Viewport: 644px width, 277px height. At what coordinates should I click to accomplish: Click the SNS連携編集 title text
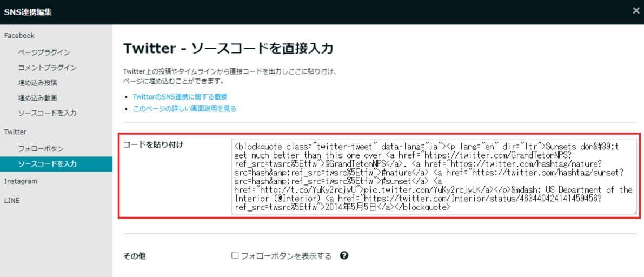coord(28,11)
